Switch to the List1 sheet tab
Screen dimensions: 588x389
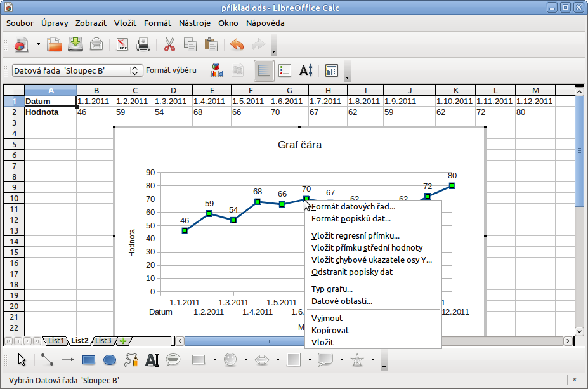click(56, 341)
